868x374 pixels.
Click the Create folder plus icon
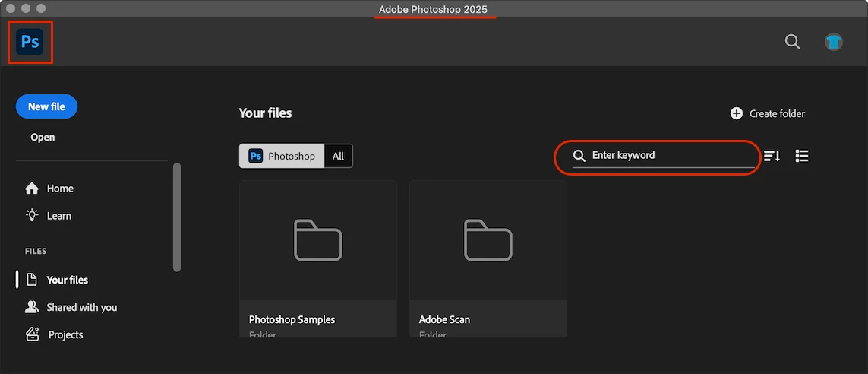[x=737, y=113]
